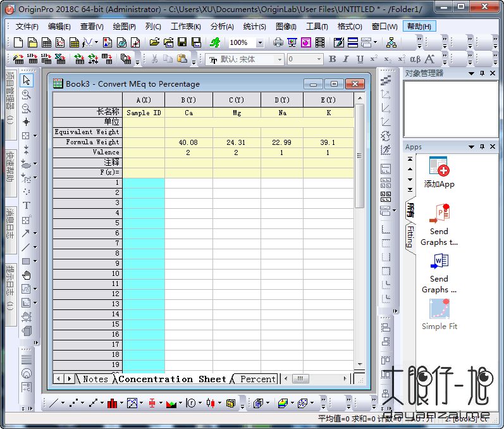Expand the Rectangle tool dropdown

click(35, 261)
